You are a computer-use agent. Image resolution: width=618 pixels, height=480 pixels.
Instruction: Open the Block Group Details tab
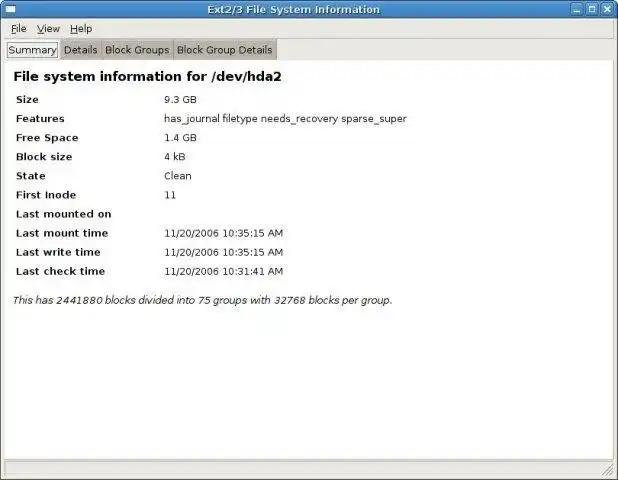click(225, 50)
